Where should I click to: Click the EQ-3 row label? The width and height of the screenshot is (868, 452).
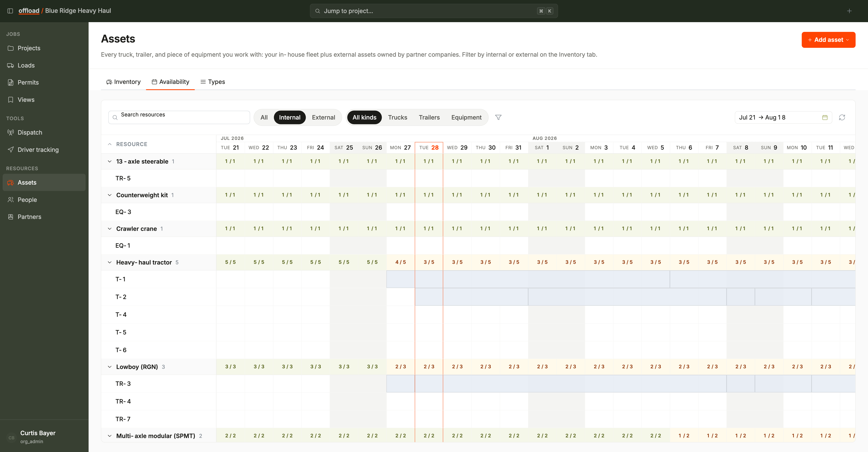(123, 212)
